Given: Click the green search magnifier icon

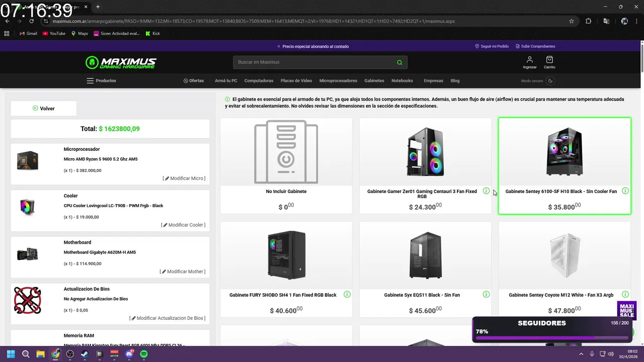Looking at the screenshot, I should pyautogui.click(x=399, y=62).
